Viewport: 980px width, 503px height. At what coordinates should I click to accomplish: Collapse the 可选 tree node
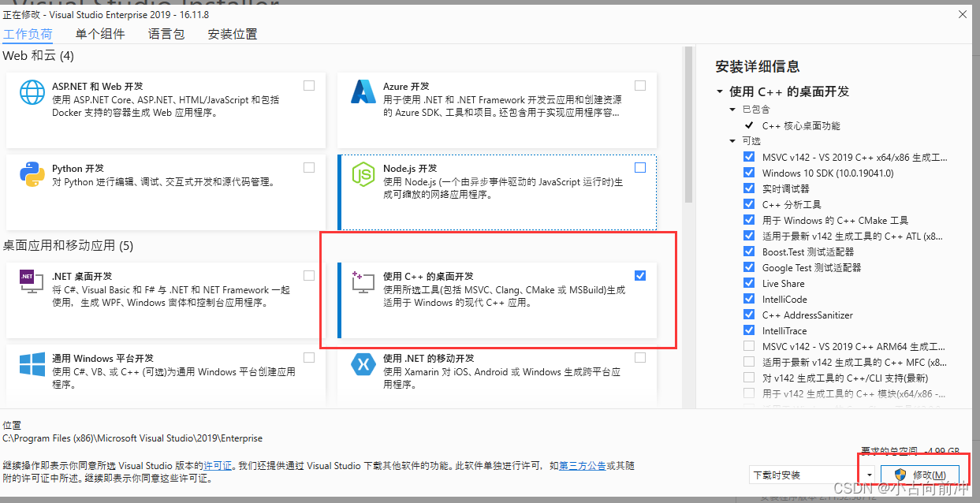pyautogui.click(x=732, y=141)
